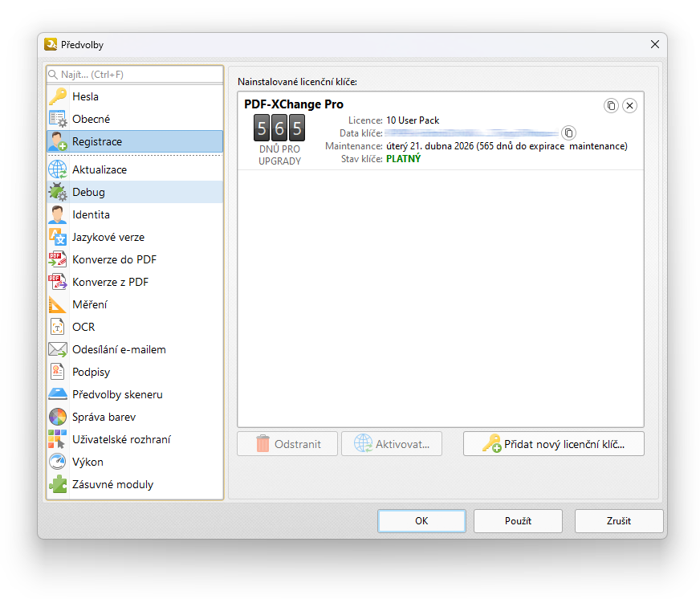The width and height of the screenshot is (700, 599).
Task: Select the Konverze do PDF icon
Action: pyautogui.click(x=58, y=259)
